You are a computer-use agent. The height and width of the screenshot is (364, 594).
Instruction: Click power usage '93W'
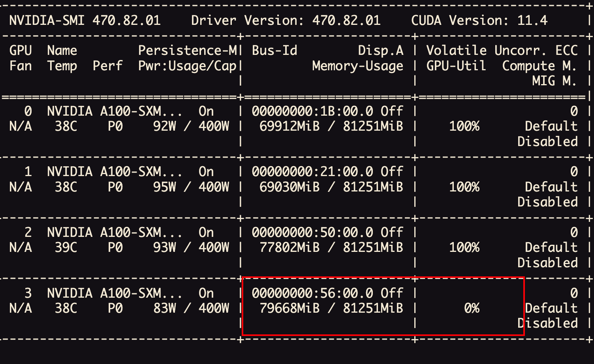(165, 248)
